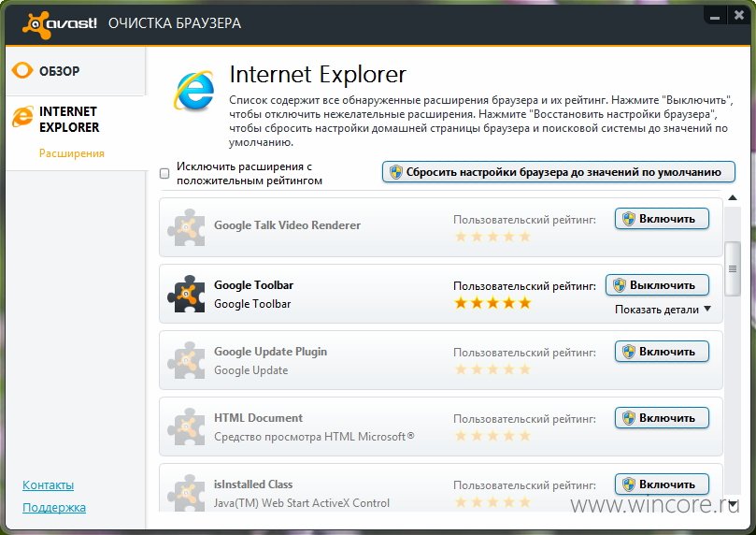
Task: Open the Контакты link
Action: tap(49, 484)
